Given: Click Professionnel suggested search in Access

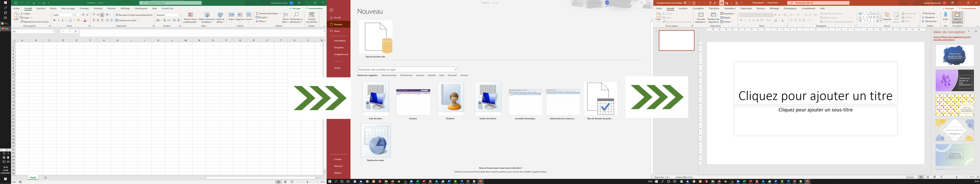Looking at the screenshot, I should (x=406, y=75).
